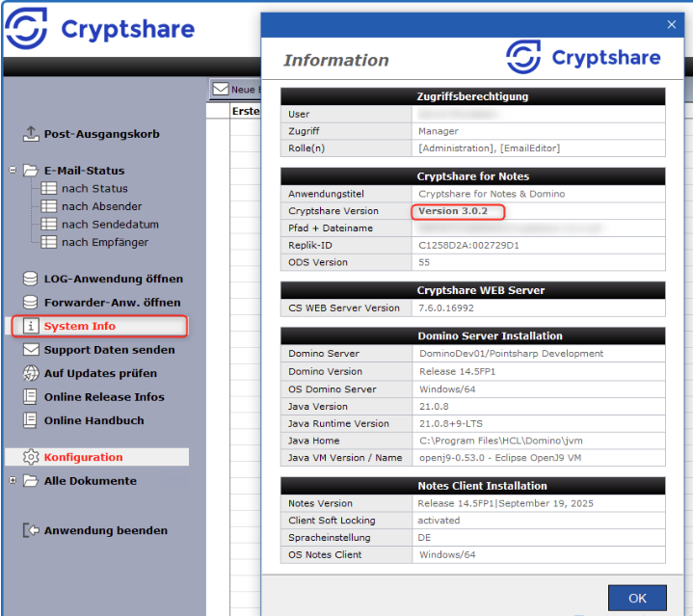Click the Cryptshare logo in the Information dialog
Image resolution: width=693 pixels, height=616 pixels.
[x=583, y=57]
